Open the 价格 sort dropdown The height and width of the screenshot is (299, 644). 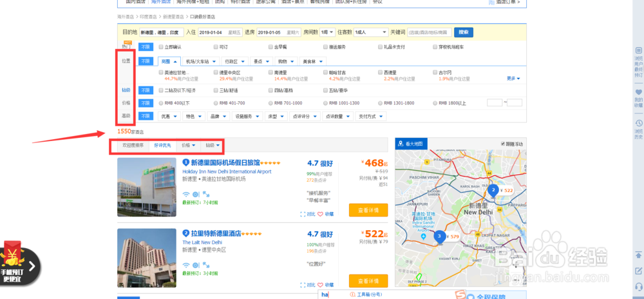tap(189, 146)
